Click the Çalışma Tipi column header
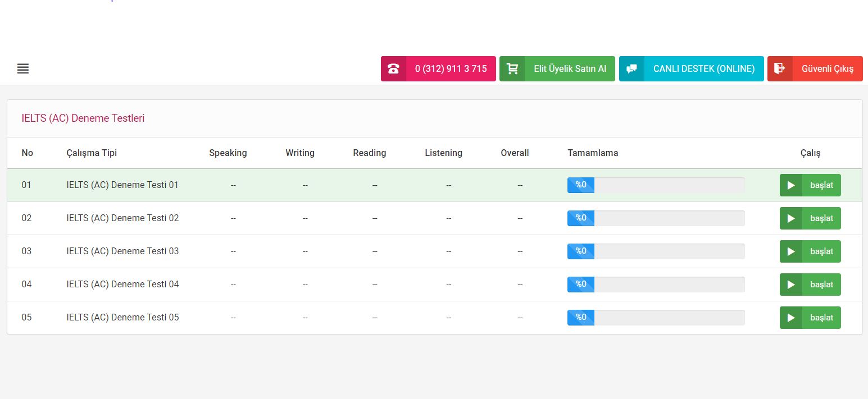868x399 pixels. coord(92,153)
